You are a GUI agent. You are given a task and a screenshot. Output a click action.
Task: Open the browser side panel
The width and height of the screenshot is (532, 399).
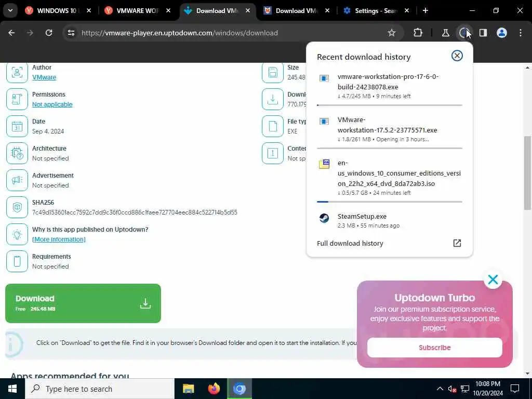coord(483,33)
